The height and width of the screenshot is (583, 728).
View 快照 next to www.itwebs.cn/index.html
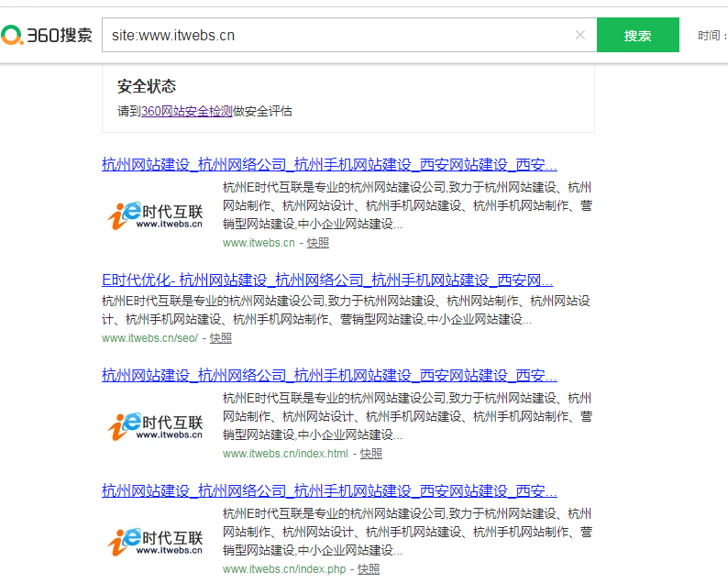pos(370,454)
